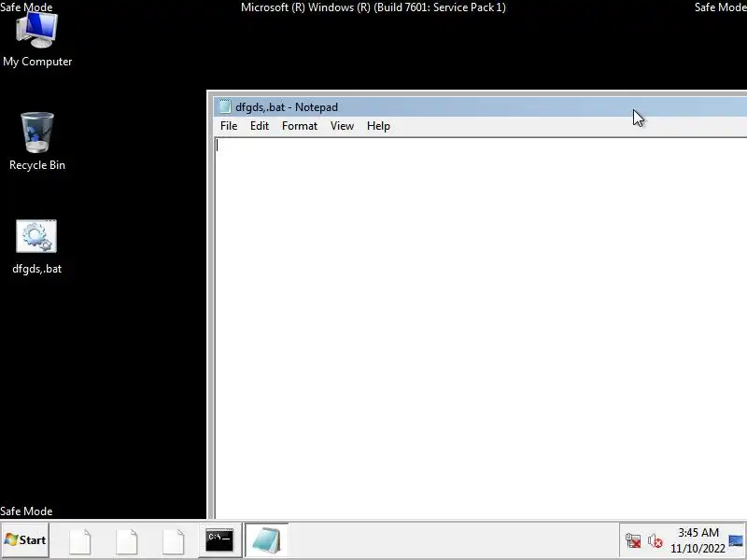
Task: Click the second blank document taskbar icon
Action: coord(127,541)
